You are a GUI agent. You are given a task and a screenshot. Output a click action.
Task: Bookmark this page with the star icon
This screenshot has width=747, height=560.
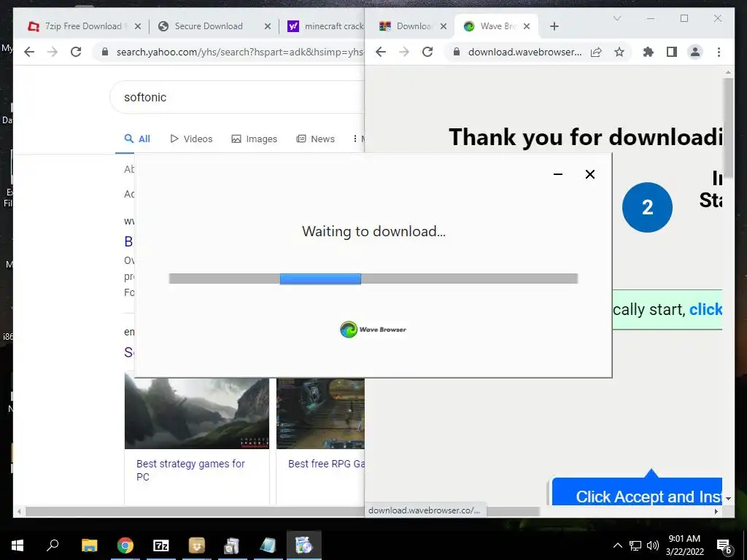[619, 52]
